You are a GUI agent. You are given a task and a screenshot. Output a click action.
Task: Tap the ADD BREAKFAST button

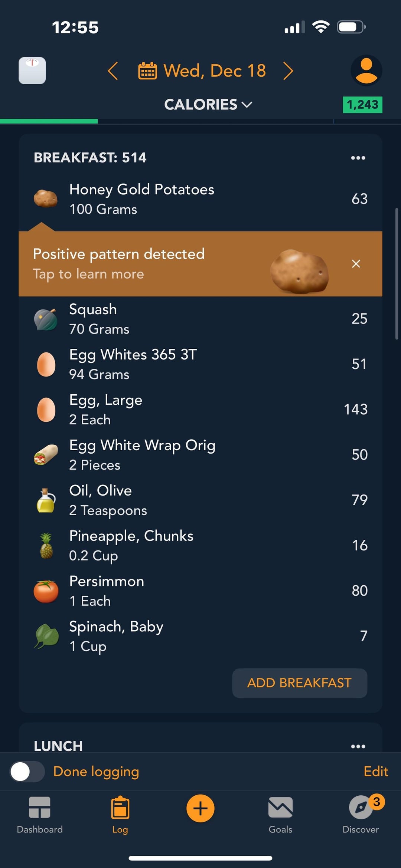pyautogui.click(x=300, y=683)
